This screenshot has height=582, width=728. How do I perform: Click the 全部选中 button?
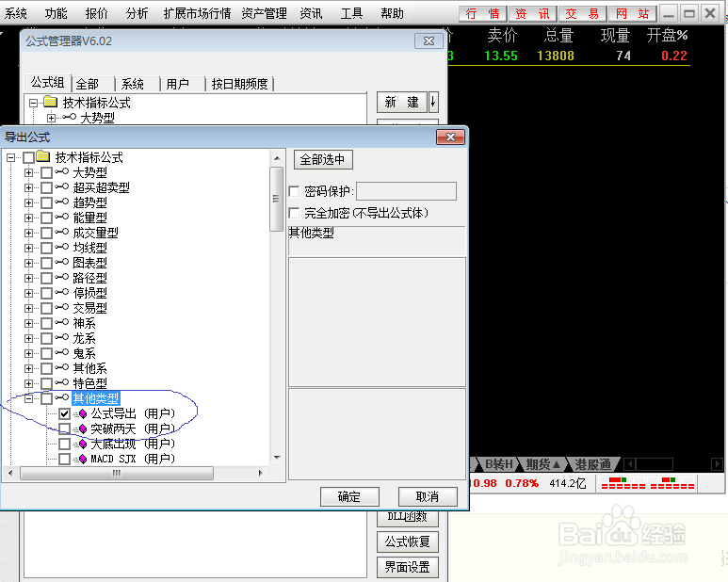tap(323, 160)
